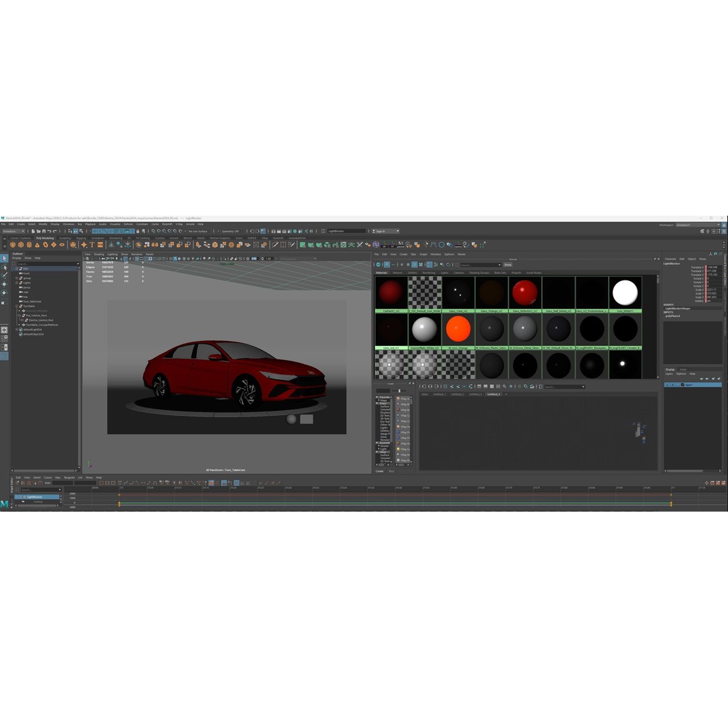Click the Render View icon in the status line
This screenshot has height=728, width=728.
273,231
